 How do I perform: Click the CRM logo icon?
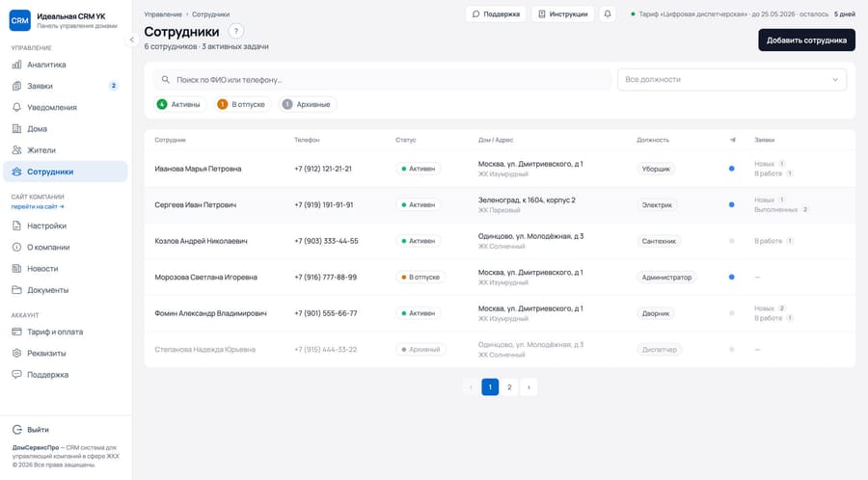pos(20,20)
